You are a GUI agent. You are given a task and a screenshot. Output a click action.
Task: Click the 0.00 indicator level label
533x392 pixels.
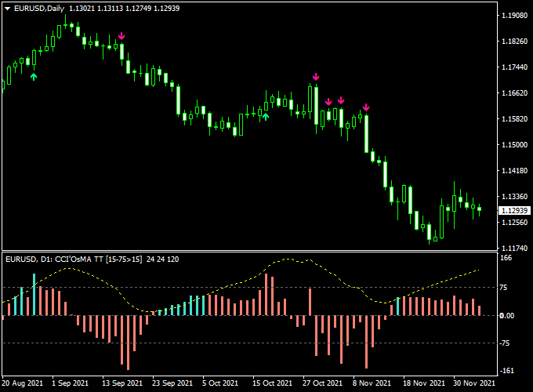point(507,315)
